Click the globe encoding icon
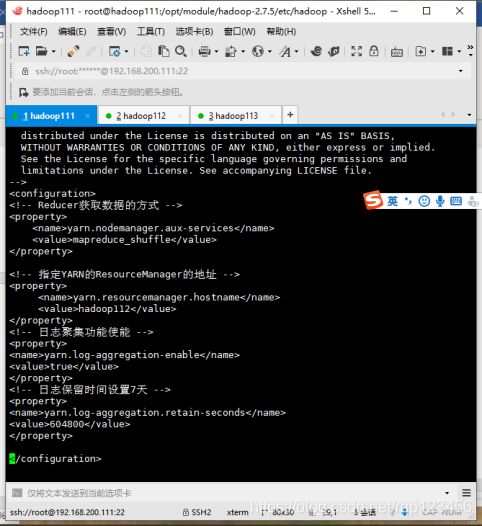Viewport: 482px width, 526px height. coord(258,51)
